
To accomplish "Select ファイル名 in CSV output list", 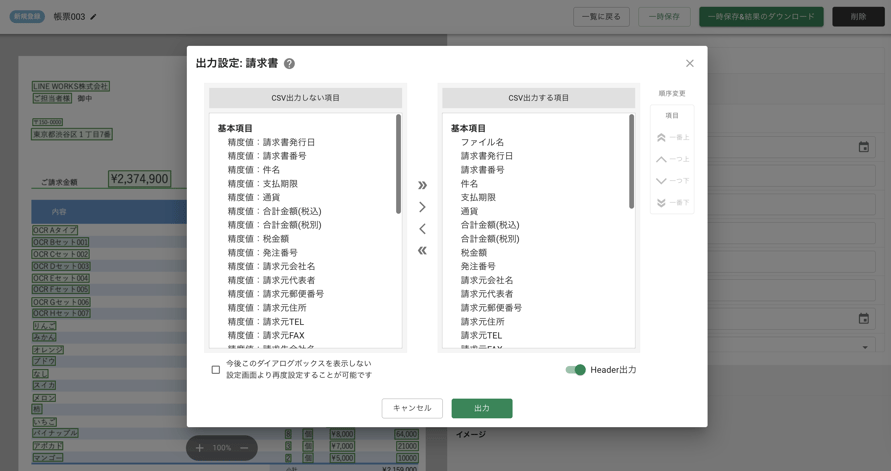I will click(482, 142).
